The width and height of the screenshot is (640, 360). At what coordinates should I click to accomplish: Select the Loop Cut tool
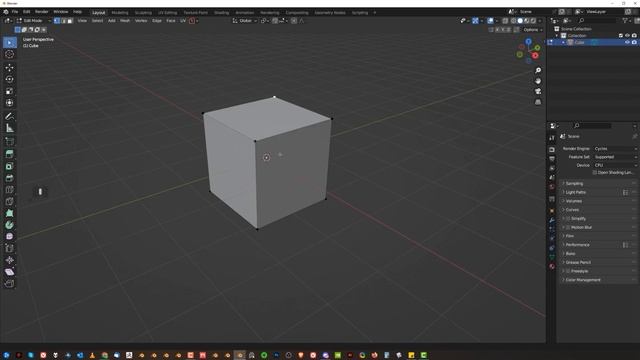(x=10, y=190)
